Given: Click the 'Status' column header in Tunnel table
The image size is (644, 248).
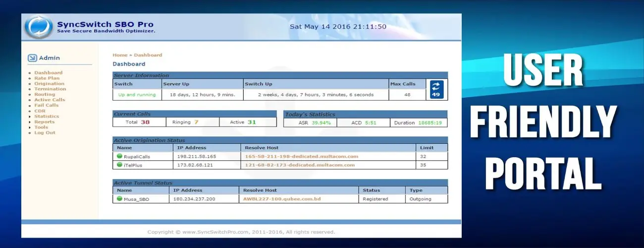Looking at the screenshot, I should click(371, 190).
